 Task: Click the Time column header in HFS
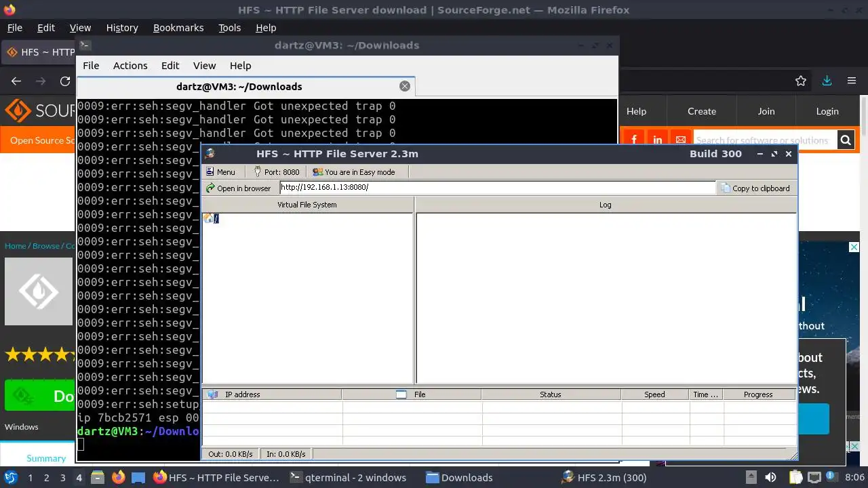pos(706,394)
